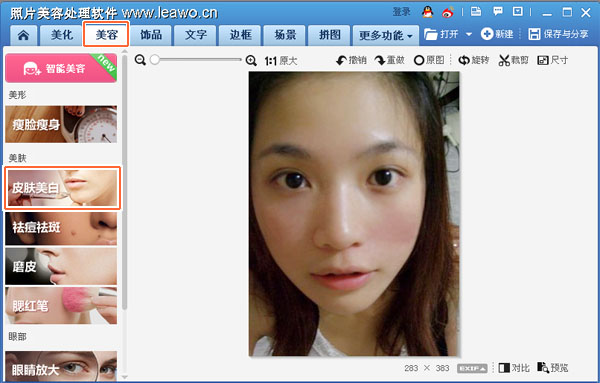Click the scrollbar up arrow in sidebar
Viewport: 600px width, 383px height.
(125, 51)
